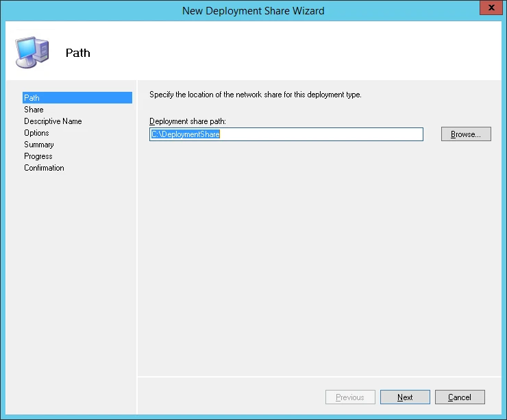Choose the Progress step in the sidebar
Viewport: 507px width, 420px height.
coord(38,156)
